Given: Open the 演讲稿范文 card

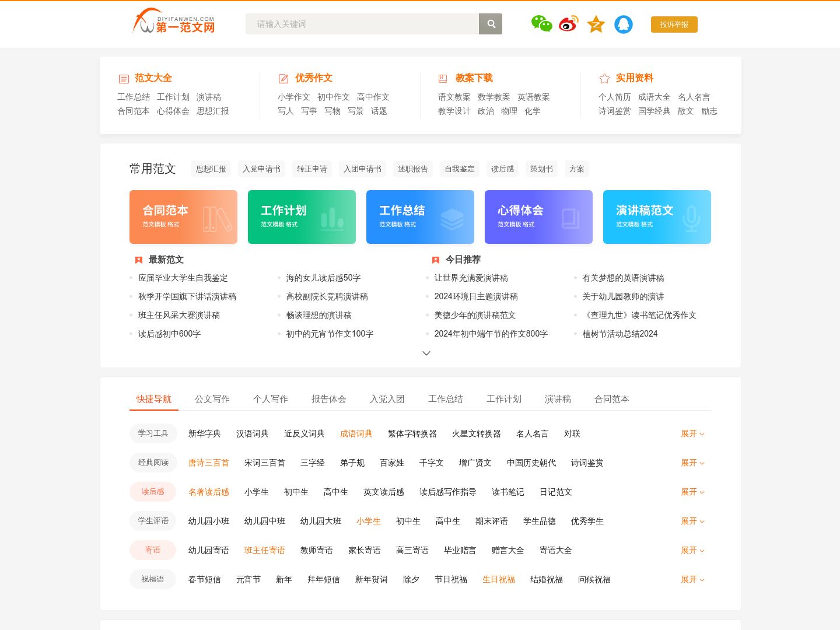Looking at the screenshot, I should (657, 217).
